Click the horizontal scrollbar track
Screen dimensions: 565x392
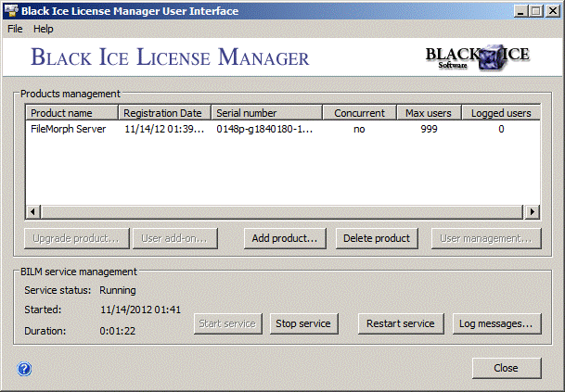coord(282,211)
